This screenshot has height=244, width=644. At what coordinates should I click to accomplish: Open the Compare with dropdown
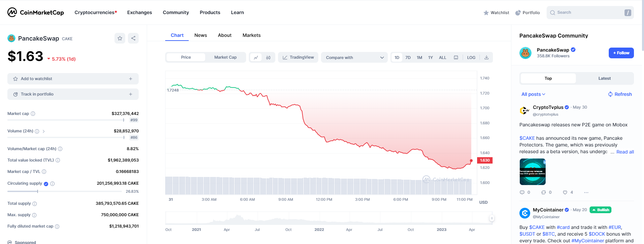354,57
